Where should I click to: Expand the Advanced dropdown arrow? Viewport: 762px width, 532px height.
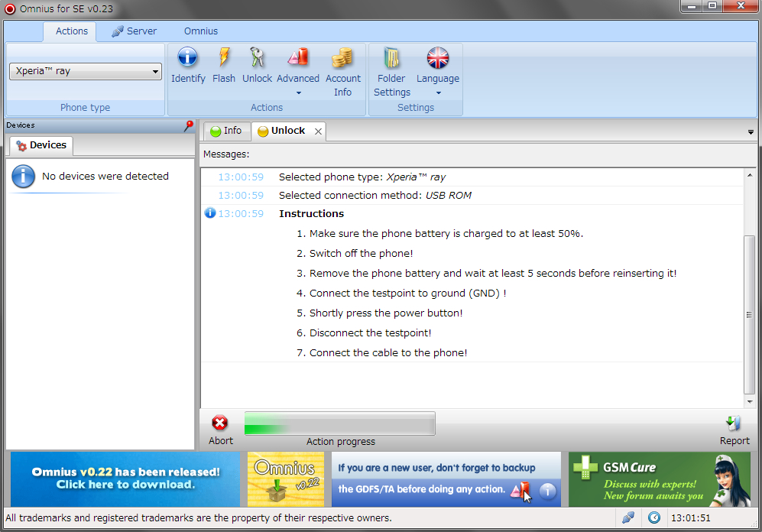click(x=298, y=92)
